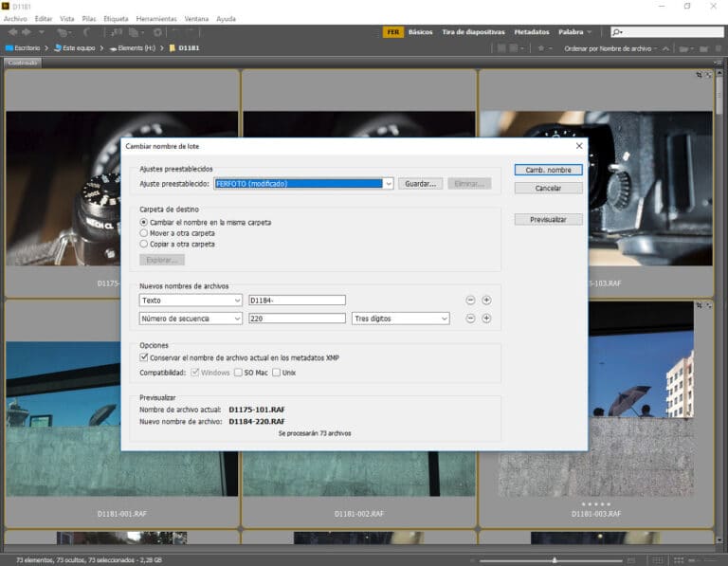Image resolution: width=728 pixels, height=566 pixels.
Task: Click the trash delete icon in path bar
Action: point(718,48)
